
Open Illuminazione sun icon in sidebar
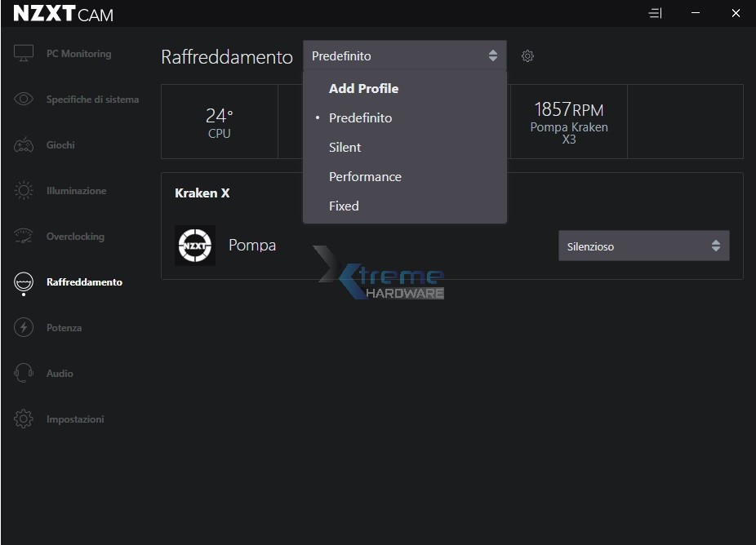pyautogui.click(x=24, y=191)
